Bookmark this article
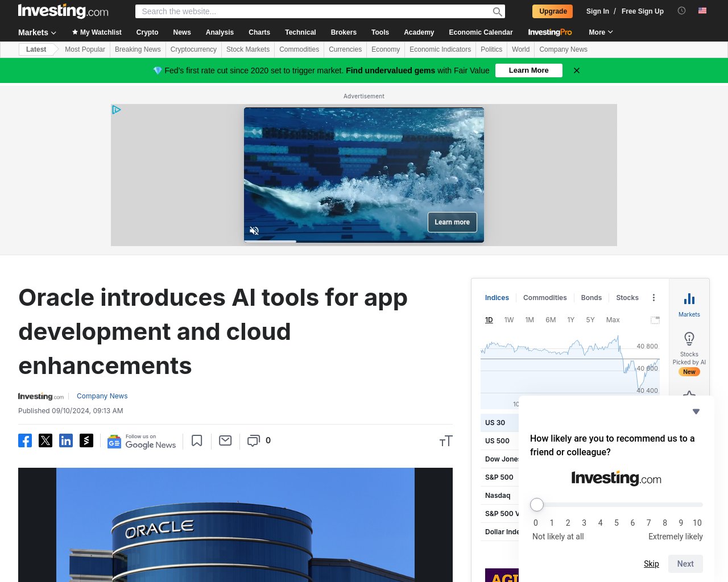 197,440
